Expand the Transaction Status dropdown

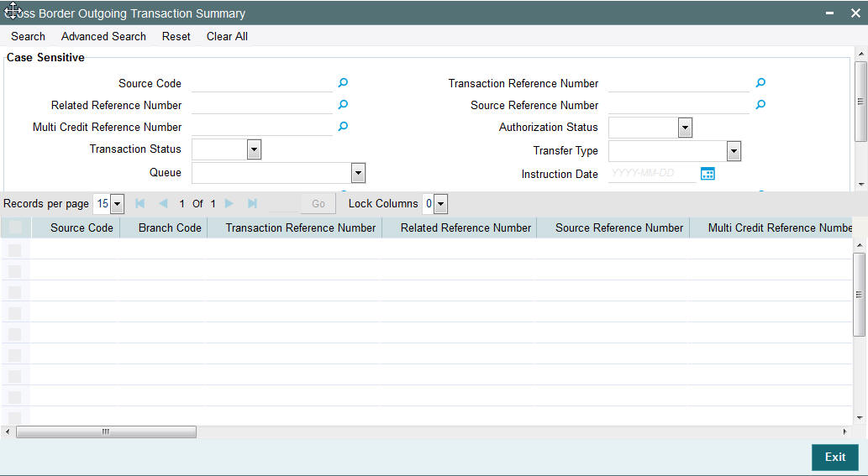[254, 149]
